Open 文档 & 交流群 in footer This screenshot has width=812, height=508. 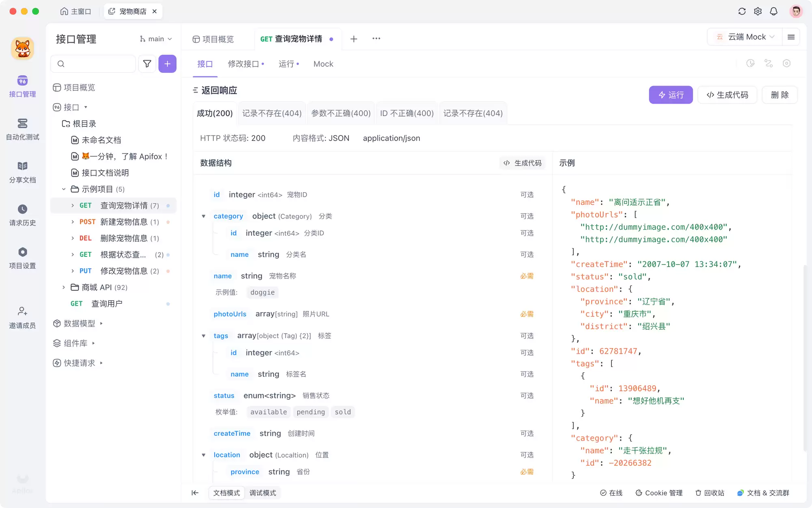pos(763,493)
